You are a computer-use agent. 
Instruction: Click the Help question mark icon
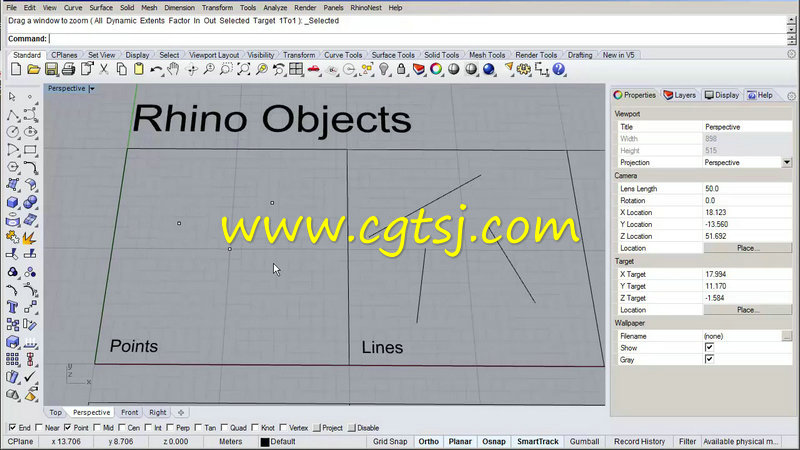click(x=559, y=69)
